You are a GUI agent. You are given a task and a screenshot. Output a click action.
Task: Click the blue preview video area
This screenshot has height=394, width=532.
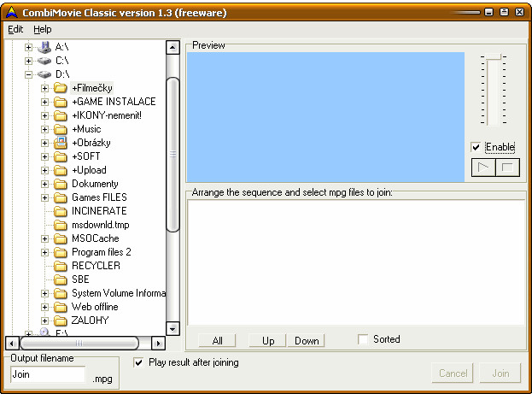[325, 117]
